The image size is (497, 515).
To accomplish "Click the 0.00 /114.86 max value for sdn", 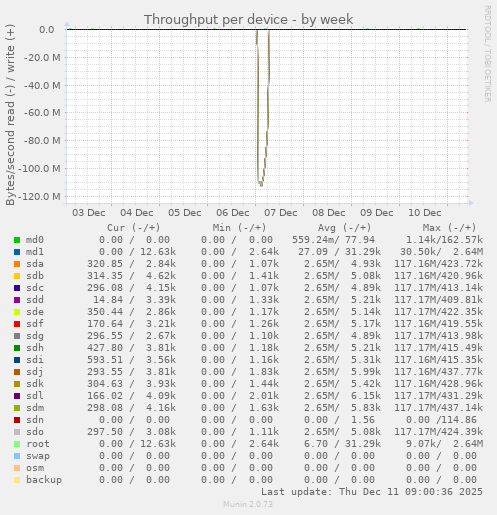I will [x=441, y=420].
